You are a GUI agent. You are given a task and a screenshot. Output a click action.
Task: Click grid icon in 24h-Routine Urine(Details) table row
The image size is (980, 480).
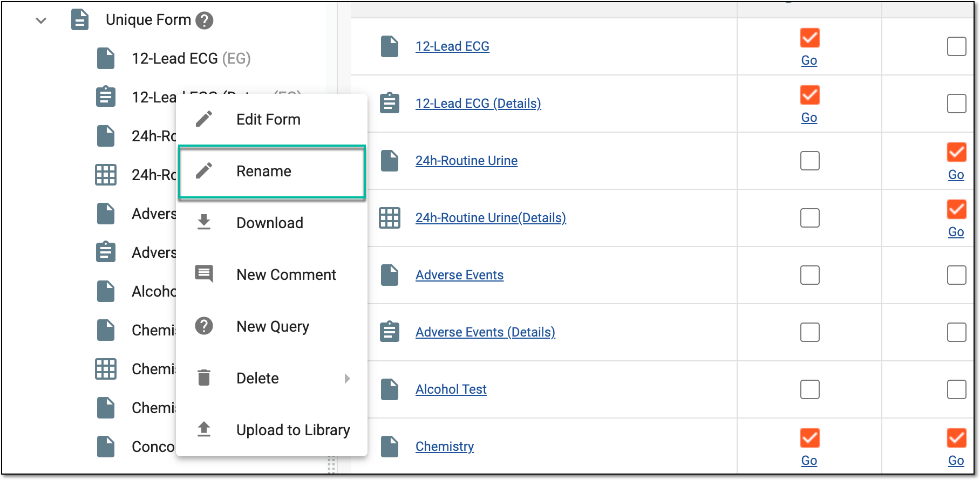390,218
